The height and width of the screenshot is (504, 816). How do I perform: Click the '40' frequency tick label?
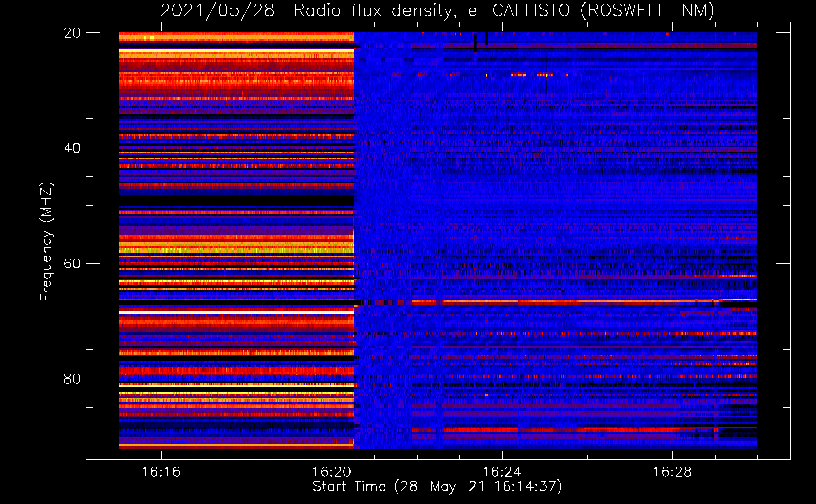pos(72,148)
